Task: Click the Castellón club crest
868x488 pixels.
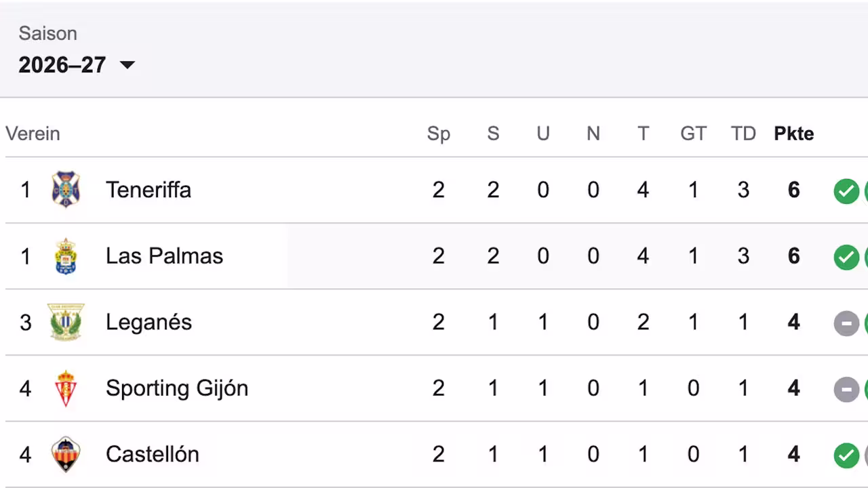Action: [x=66, y=454]
